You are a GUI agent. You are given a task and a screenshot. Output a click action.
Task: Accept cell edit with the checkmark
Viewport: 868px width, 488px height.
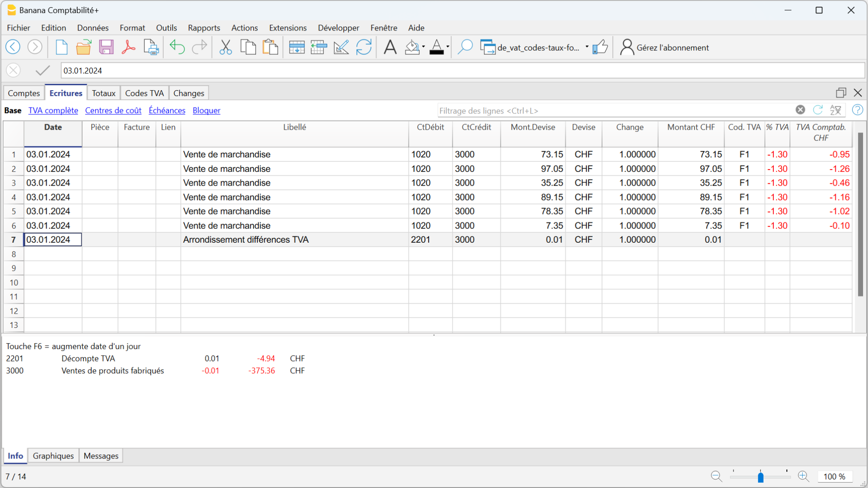pyautogui.click(x=43, y=70)
